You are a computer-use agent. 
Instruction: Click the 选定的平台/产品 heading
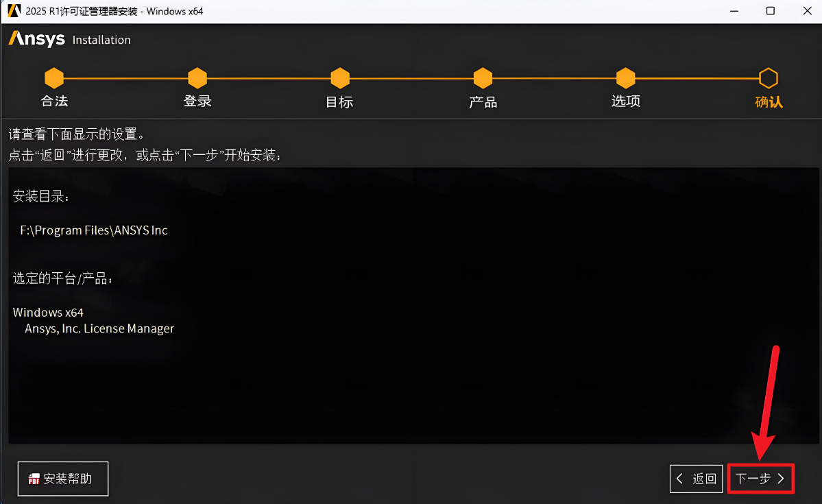tap(62, 278)
